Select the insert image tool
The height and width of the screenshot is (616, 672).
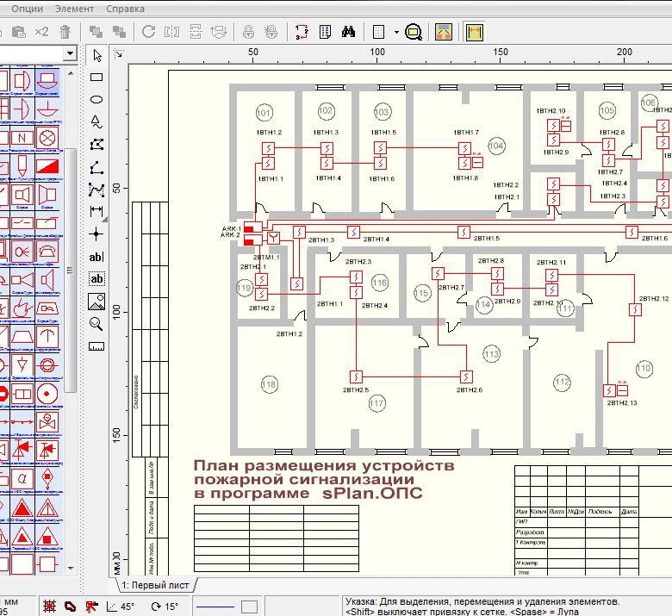[x=96, y=302]
